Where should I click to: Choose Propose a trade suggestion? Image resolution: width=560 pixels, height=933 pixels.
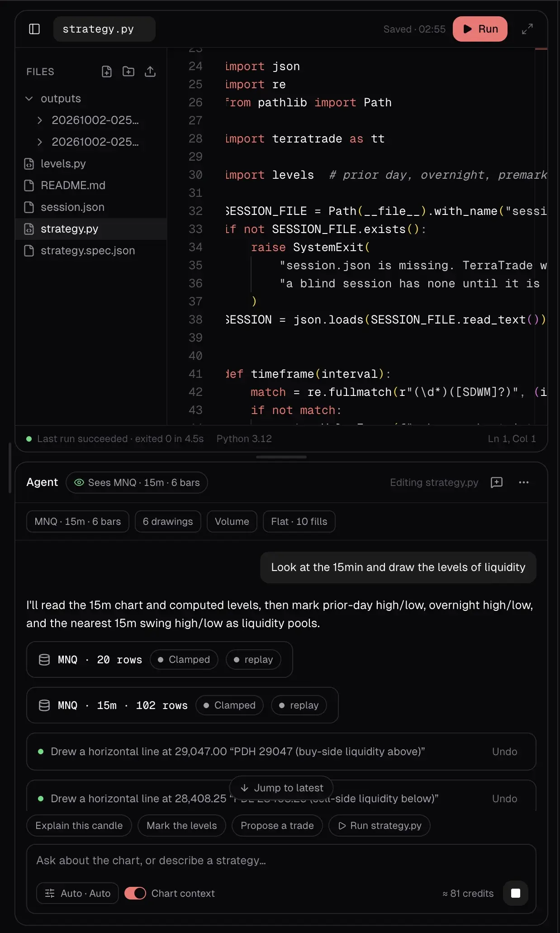[x=277, y=826]
